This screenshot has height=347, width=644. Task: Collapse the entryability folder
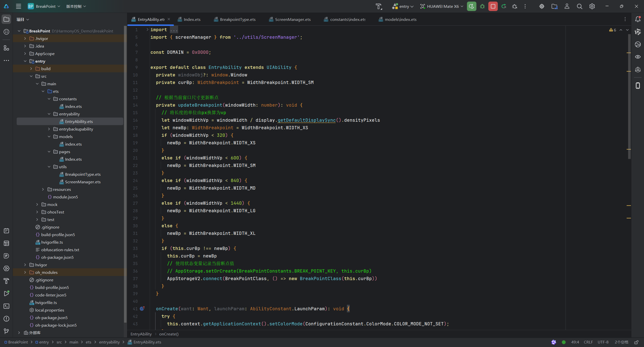[x=49, y=114]
